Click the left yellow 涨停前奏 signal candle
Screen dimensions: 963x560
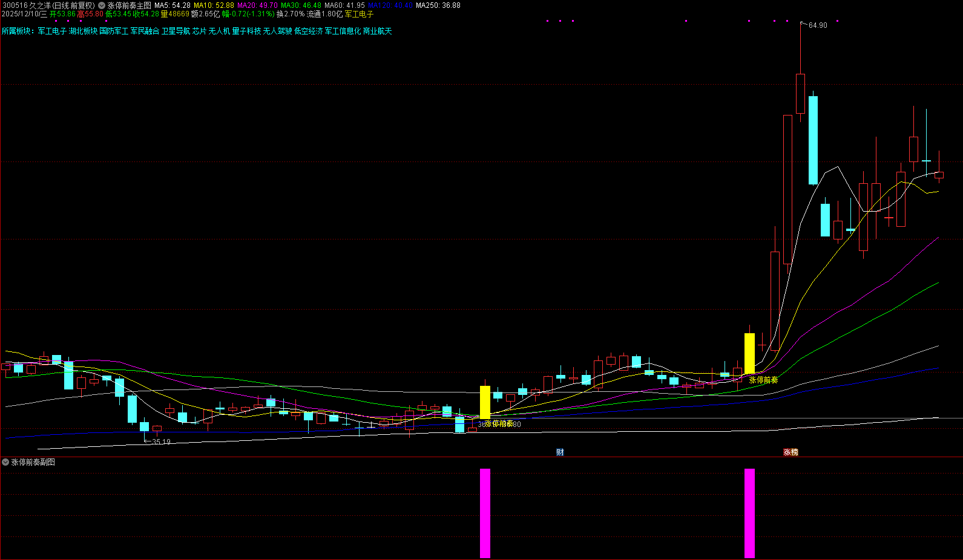[485, 402]
